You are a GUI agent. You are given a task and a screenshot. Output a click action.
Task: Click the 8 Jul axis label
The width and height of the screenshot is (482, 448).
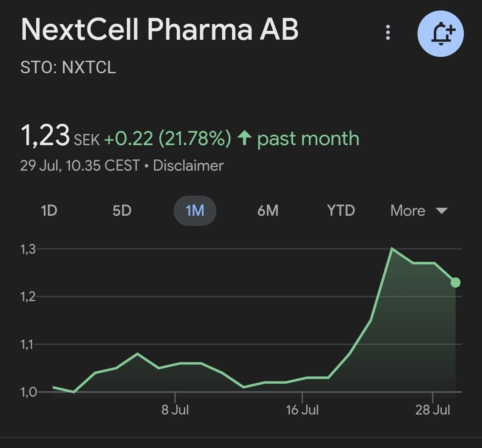click(175, 410)
